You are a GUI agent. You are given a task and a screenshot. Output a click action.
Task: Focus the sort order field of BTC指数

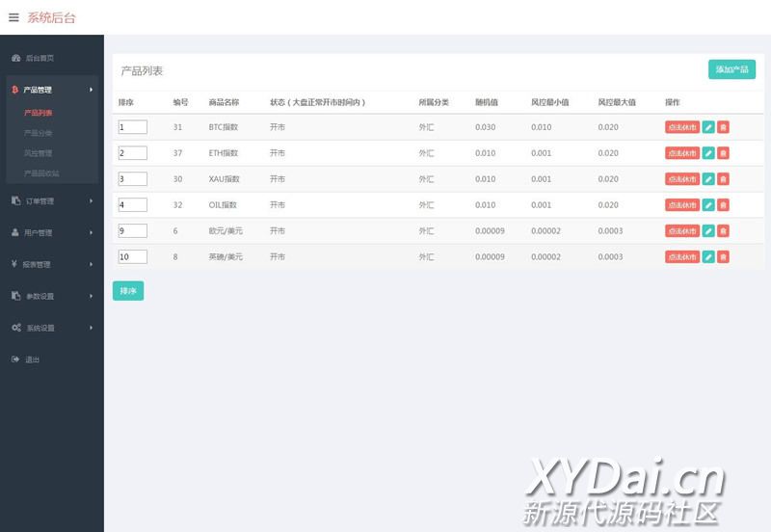[x=133, y=127]
